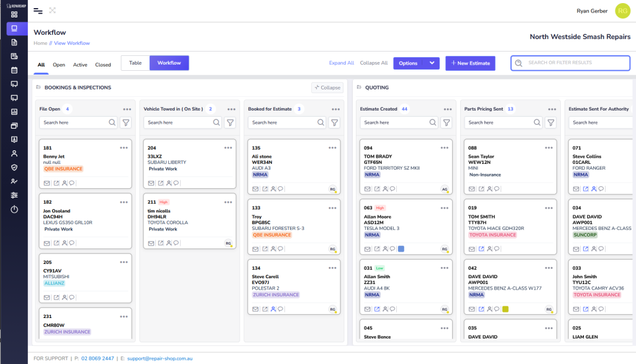
Task: Click open-link icon on card 135 Ali stone
Action: tap(265, 189)
